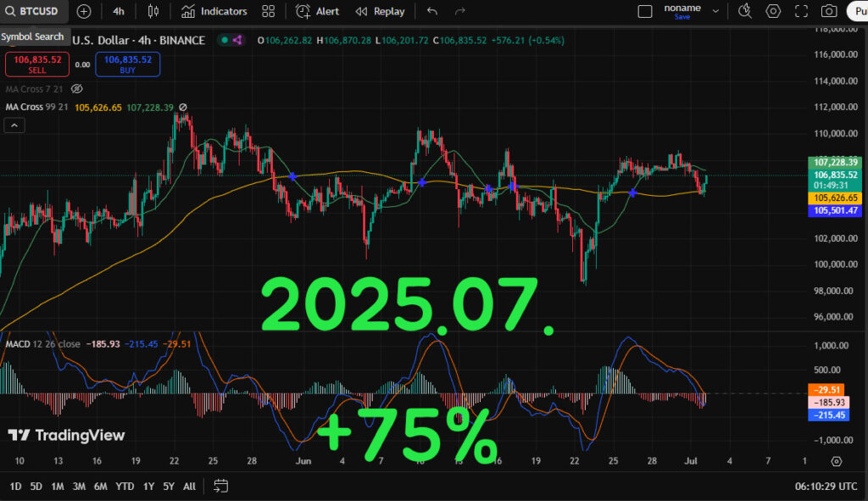Click the add symbol plus icon
Image resolution: width=868 pixels, height=501 pixels.
tap(84, 11)
